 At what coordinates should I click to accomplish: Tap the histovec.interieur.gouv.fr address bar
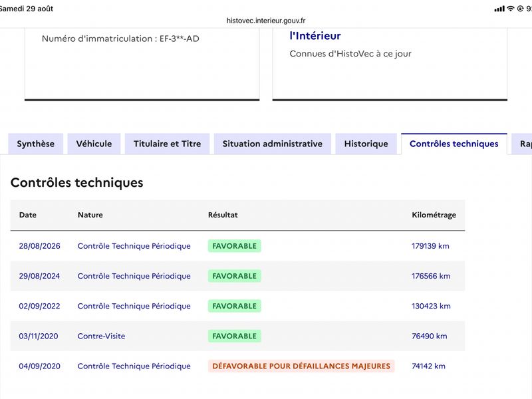click(x=266, y=21)
